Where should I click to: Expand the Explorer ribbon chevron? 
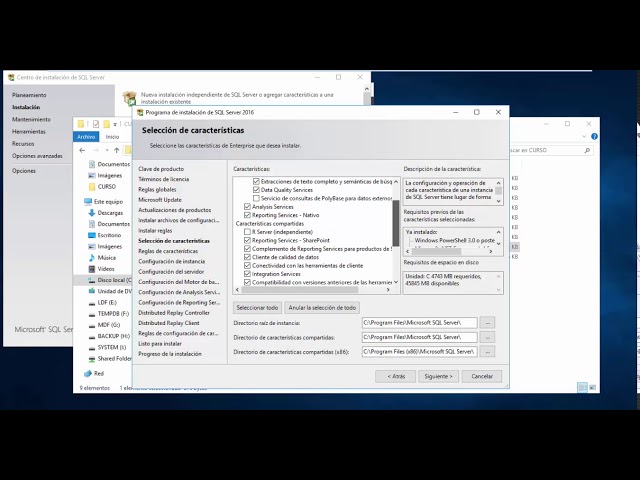tap(584, 137)
